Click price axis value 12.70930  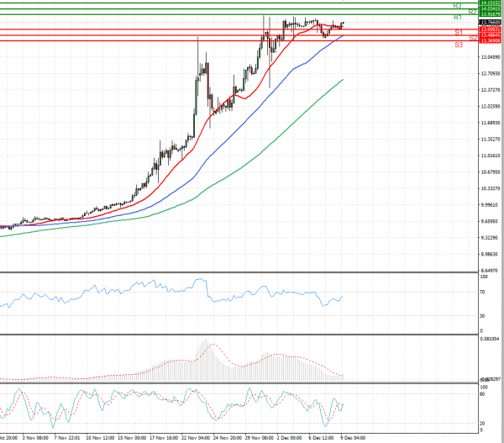click(491, 74)
